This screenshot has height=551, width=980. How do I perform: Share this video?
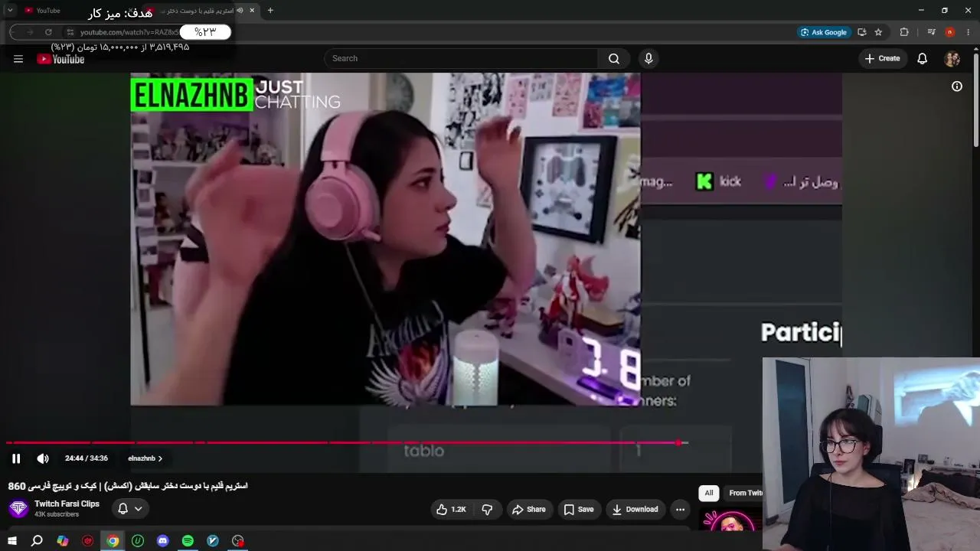coord(529,510)
